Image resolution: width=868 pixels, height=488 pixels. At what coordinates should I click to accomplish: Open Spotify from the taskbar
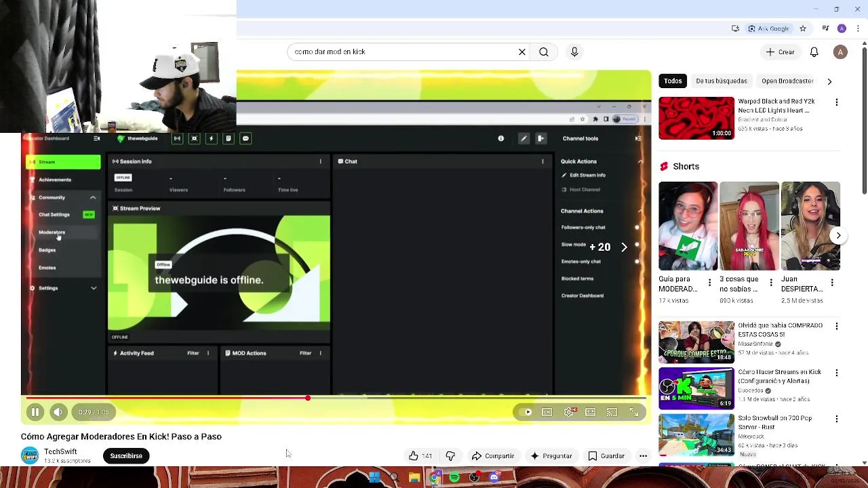click(454, 478)
